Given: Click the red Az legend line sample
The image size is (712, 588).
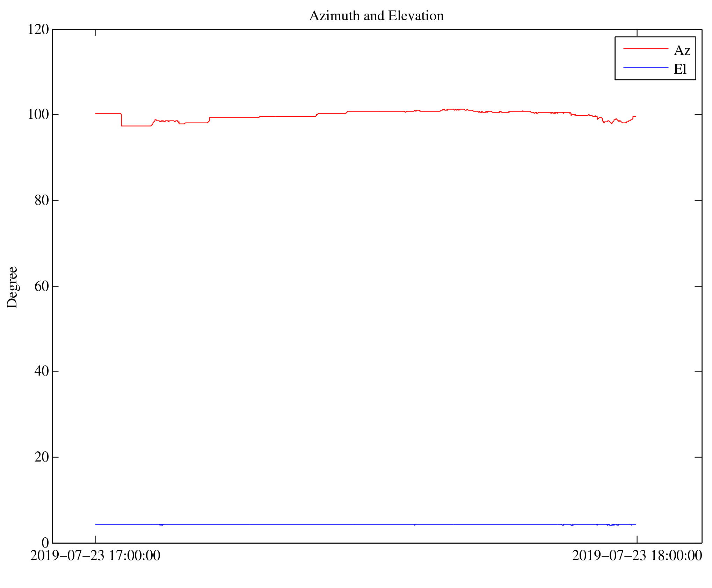Looking at the screenshot, I should click(645, 48).
